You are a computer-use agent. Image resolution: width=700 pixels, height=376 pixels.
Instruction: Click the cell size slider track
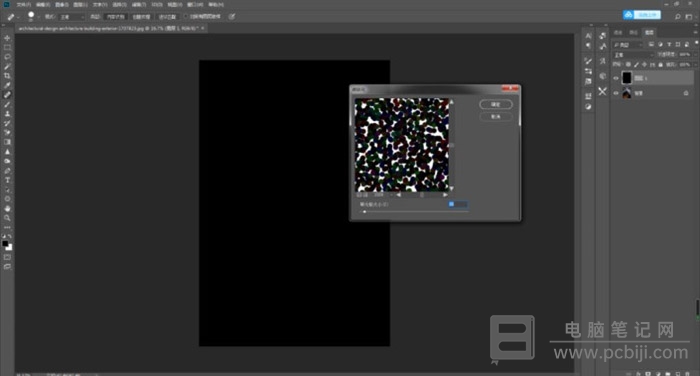(x=414, y=212)
